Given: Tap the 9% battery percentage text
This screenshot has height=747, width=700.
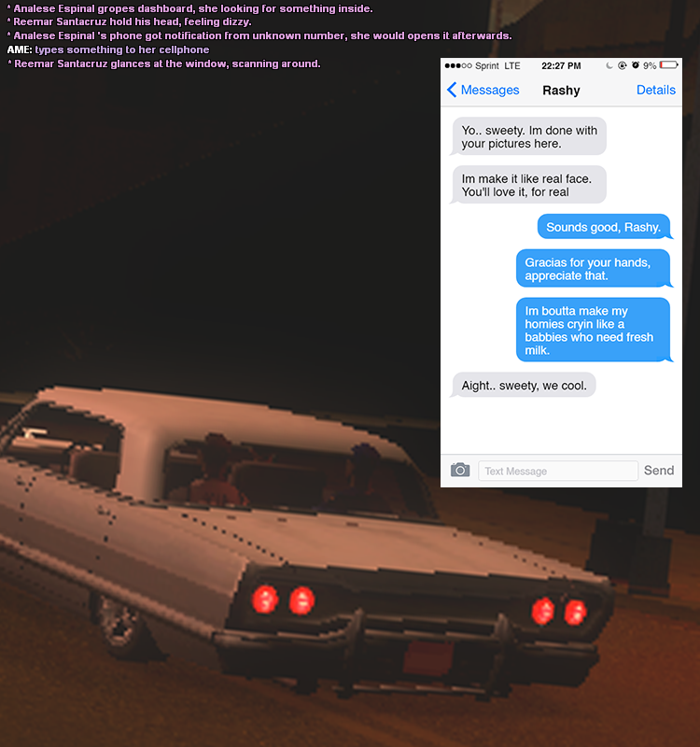Looking at the screenshot, I should [650, 65].
